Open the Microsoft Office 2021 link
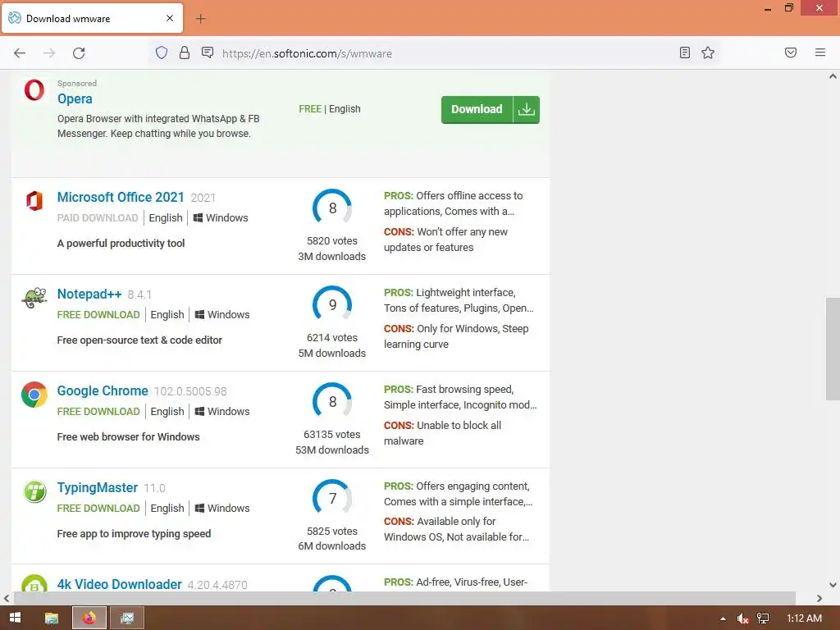The image size is (840, 630). [x=121, y=197]
